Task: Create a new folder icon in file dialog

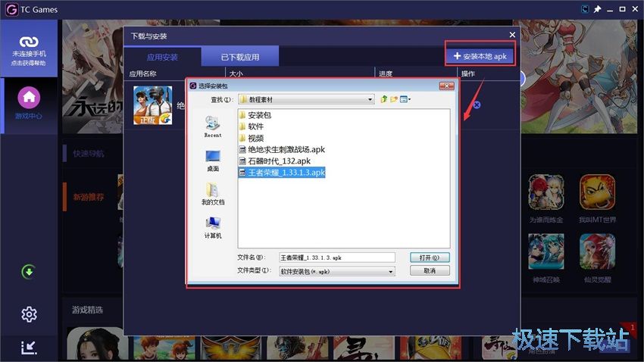Action: point(394,99)
